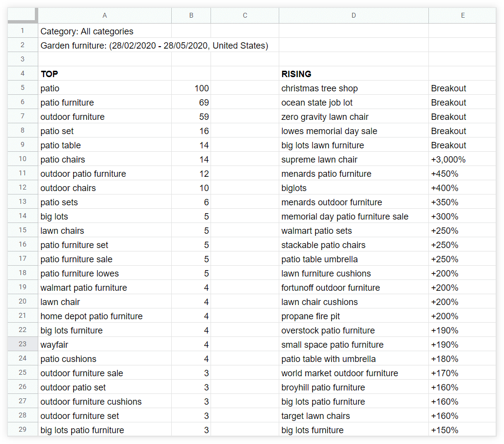This screenshot has height=444, width=504.
Task: Click 'outdoor patio furniture' cell
Action: point(105,173)
